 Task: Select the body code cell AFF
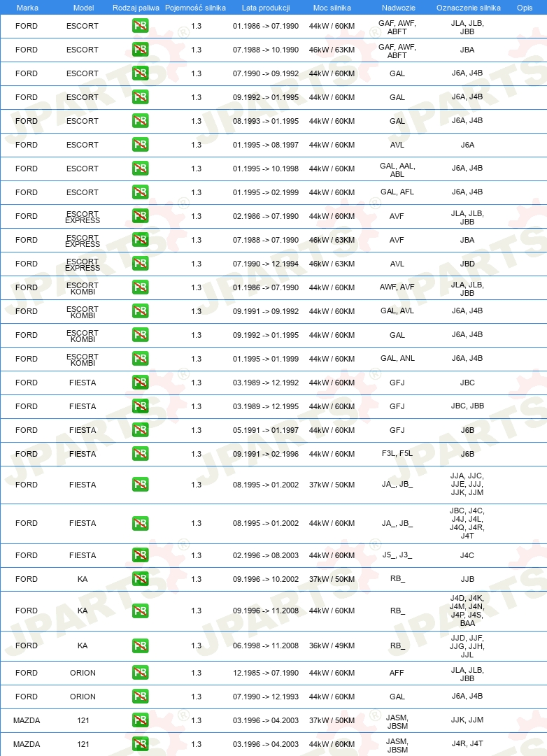click(x=397, y=673)
